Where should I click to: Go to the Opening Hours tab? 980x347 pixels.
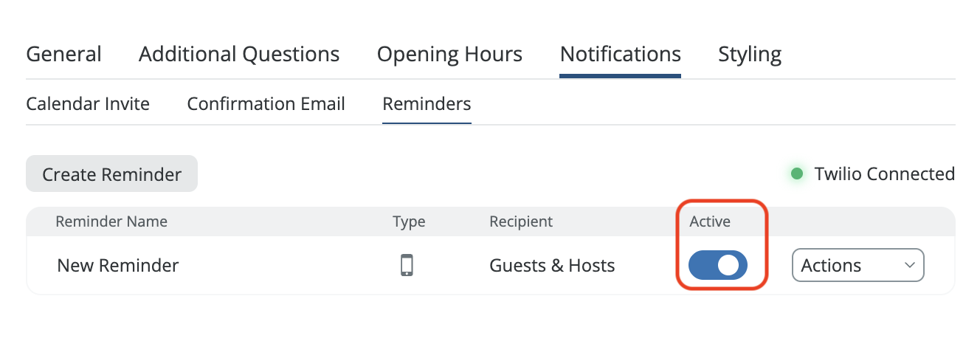[449, 55]
